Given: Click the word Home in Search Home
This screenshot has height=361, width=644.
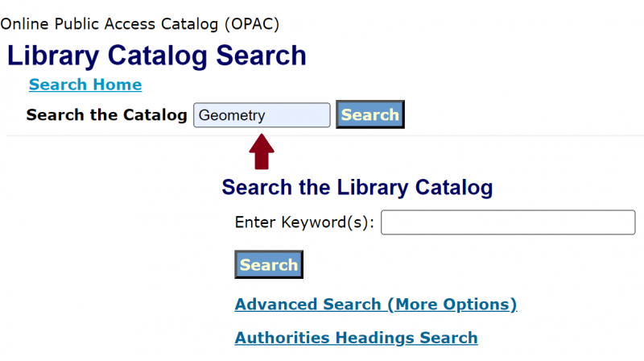Looking at the screenshot, I should point(116,85).
